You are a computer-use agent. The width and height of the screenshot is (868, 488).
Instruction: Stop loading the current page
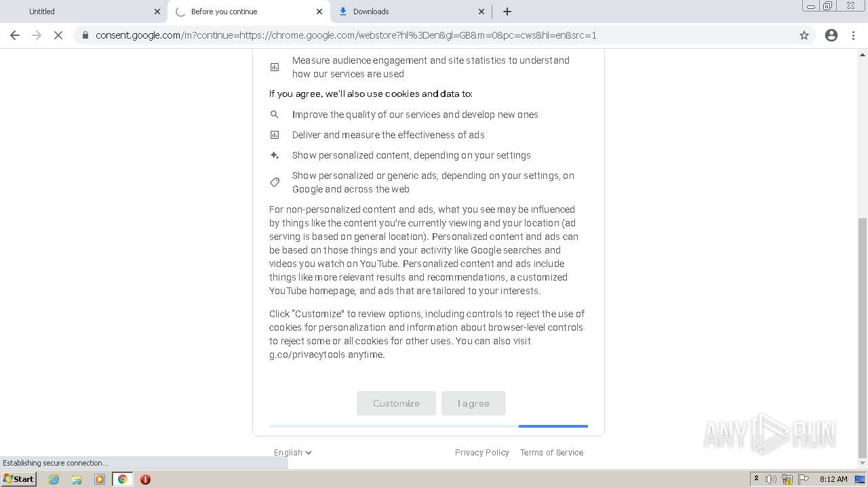(58, 35)
